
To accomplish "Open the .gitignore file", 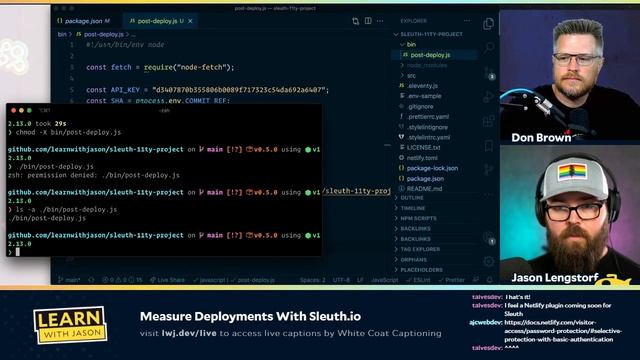I will pos(420,107).
